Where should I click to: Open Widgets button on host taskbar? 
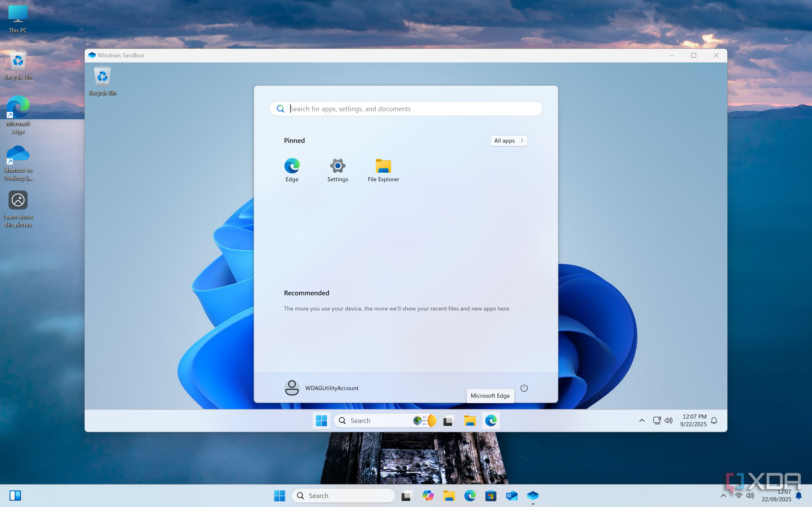15,496
